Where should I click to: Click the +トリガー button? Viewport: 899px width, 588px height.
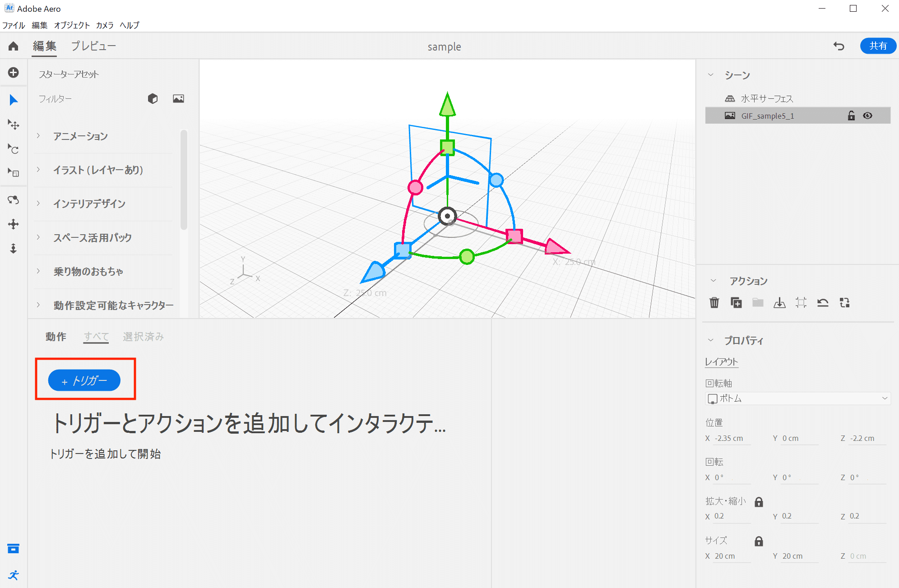click(84, 380)
